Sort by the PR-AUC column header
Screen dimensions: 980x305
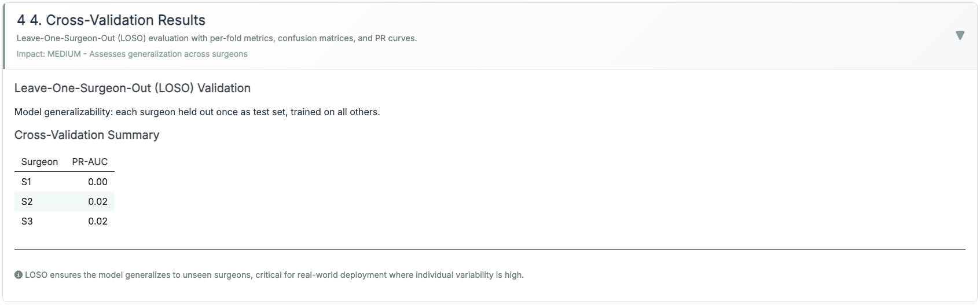pos(90,162)
